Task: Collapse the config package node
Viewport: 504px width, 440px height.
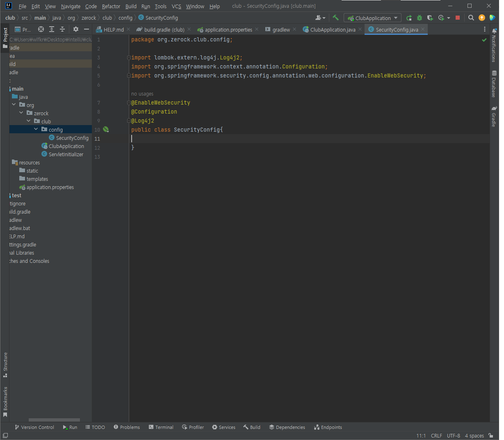Action: (36, 129)
